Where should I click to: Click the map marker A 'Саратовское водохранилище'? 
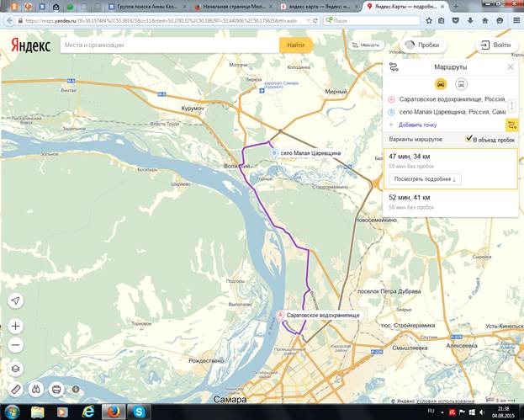pyautogui.click(x=281, y=316)
